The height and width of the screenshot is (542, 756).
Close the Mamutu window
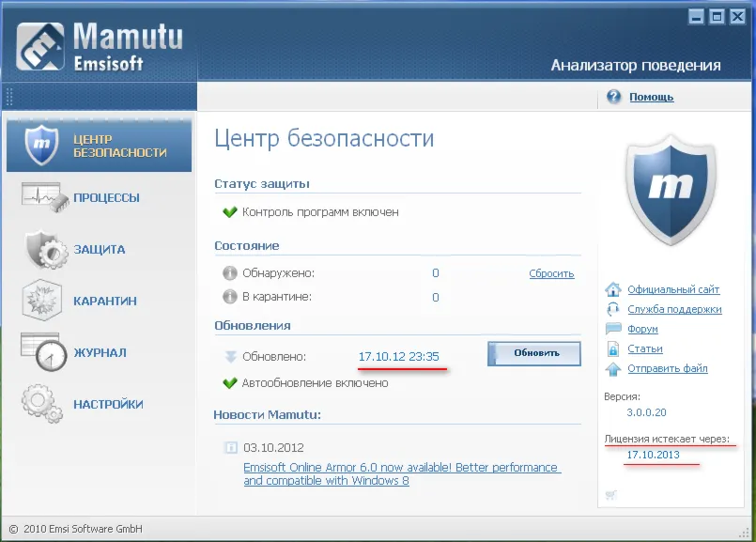pyautogui.click(x=737, y=17)
